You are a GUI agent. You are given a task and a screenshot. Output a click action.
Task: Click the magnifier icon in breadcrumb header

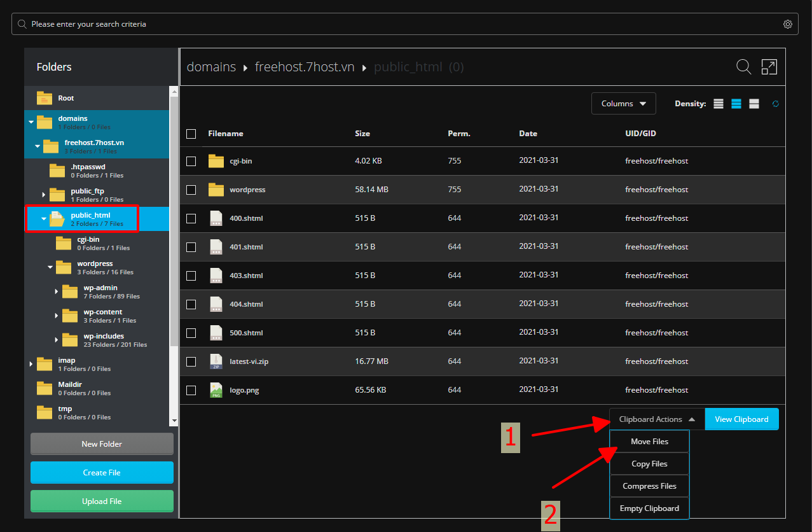pyautogui.click(x=743, y=67)
